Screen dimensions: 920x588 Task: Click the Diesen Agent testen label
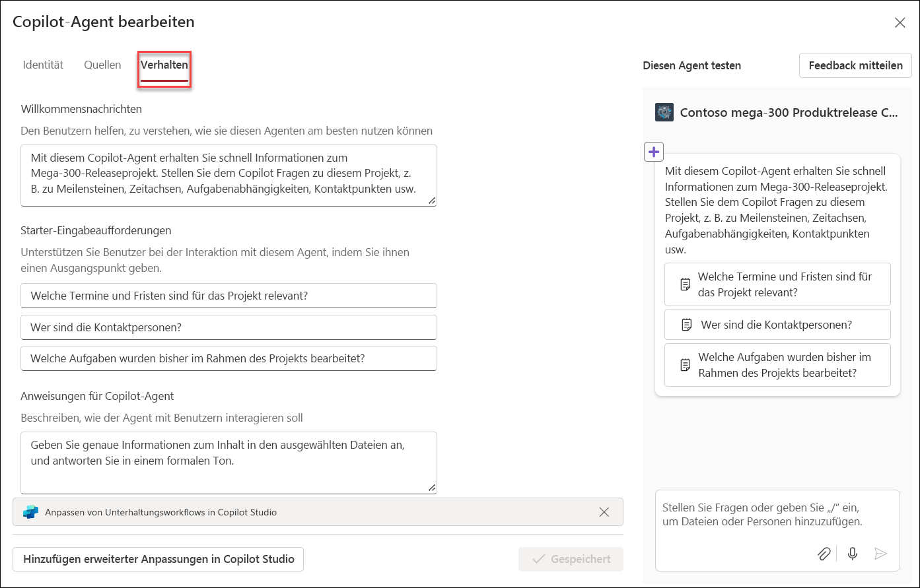pos(691,65)
